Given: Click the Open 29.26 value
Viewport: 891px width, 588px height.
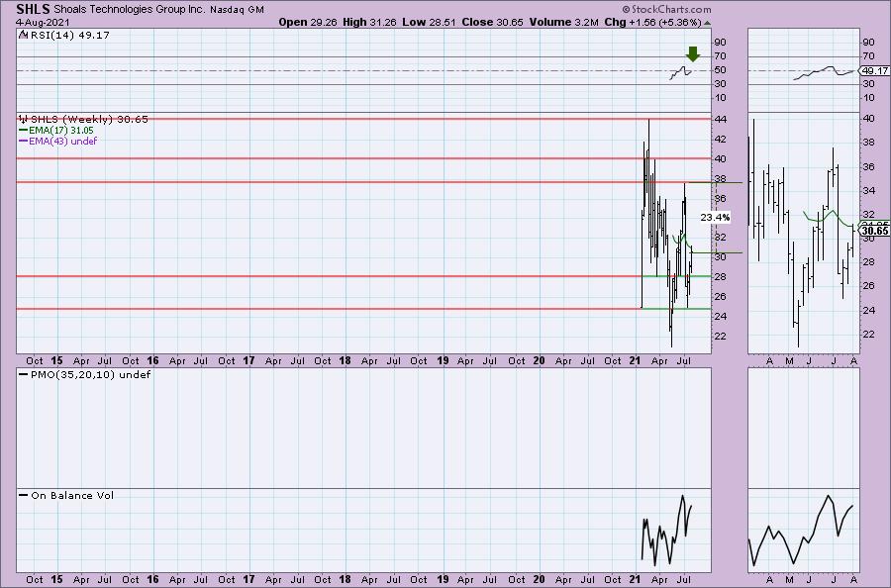Looking at the screenshot, I should pos(308,22).
